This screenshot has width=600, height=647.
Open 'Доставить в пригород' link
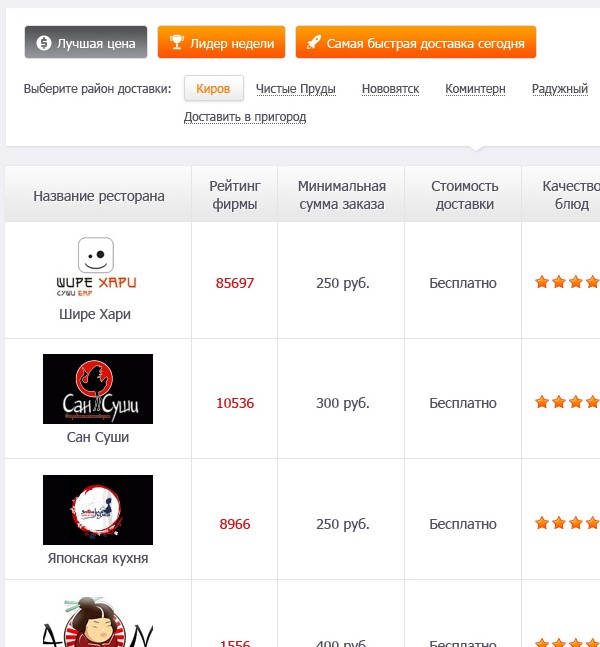[x=245, y=117]
